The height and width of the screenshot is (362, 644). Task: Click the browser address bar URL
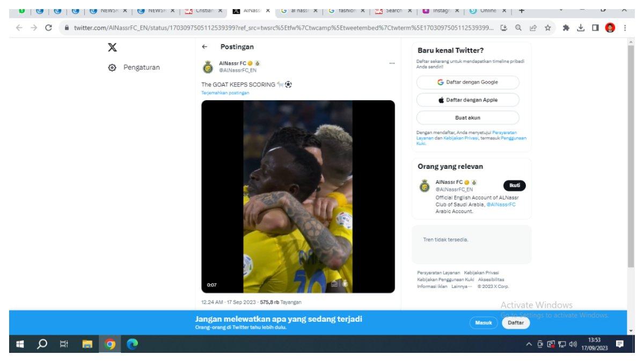point(283,28)
